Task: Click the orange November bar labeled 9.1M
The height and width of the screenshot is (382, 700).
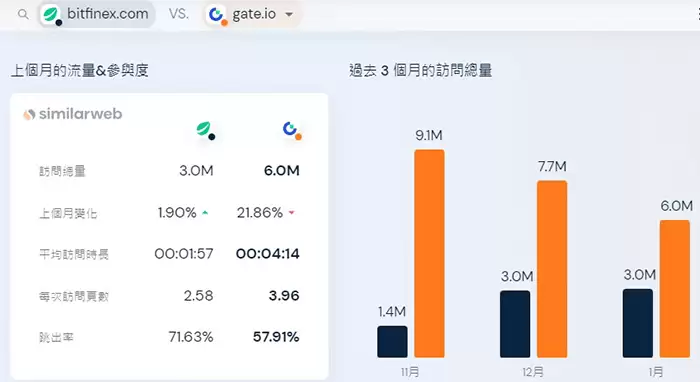Action: tap(429, 253)
